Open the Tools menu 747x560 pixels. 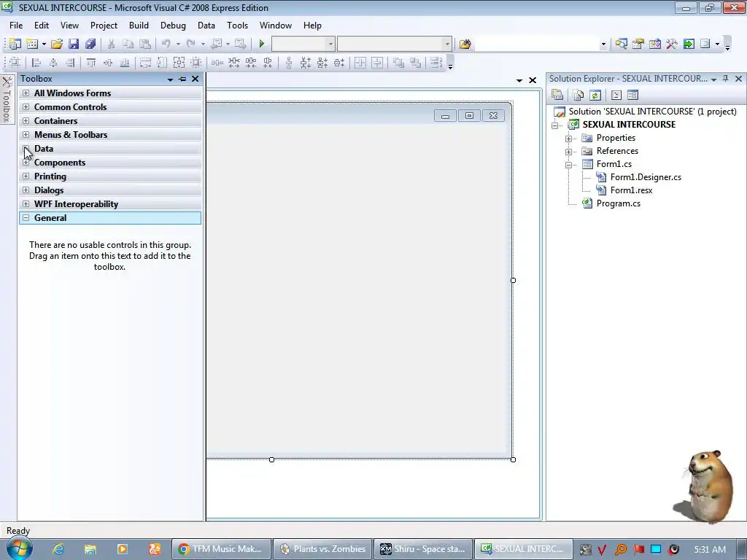237,26
